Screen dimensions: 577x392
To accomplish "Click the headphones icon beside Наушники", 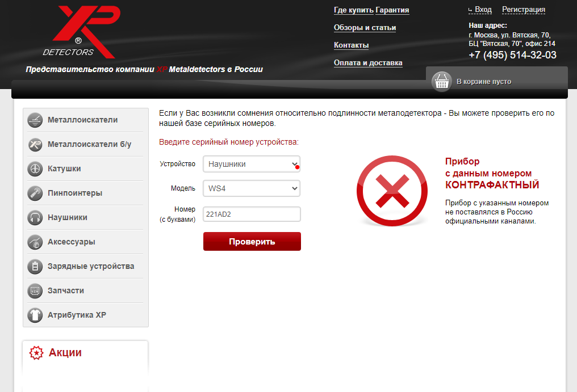I will pos(35,217).
